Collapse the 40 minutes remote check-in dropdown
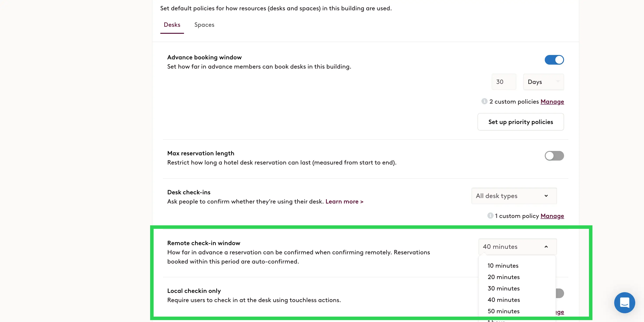Screen dimensions: 644x322 pos(517,247)
